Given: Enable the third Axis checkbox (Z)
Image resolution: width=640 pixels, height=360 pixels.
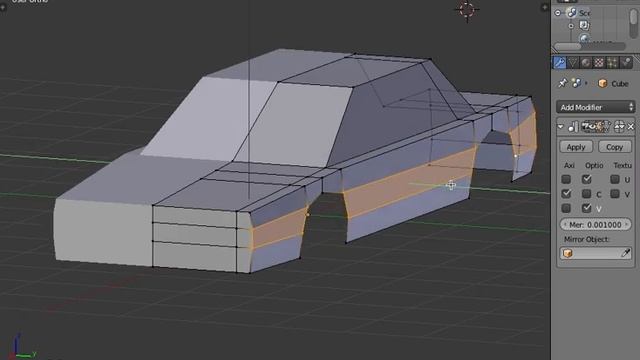Looking at the screenshot, I should tap(566, 208).
